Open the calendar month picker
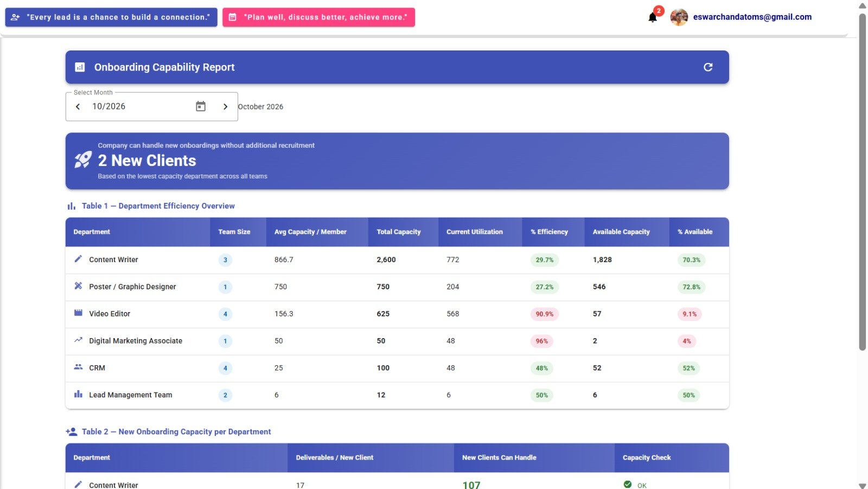 pyautogui.click(x=201, y=106)
